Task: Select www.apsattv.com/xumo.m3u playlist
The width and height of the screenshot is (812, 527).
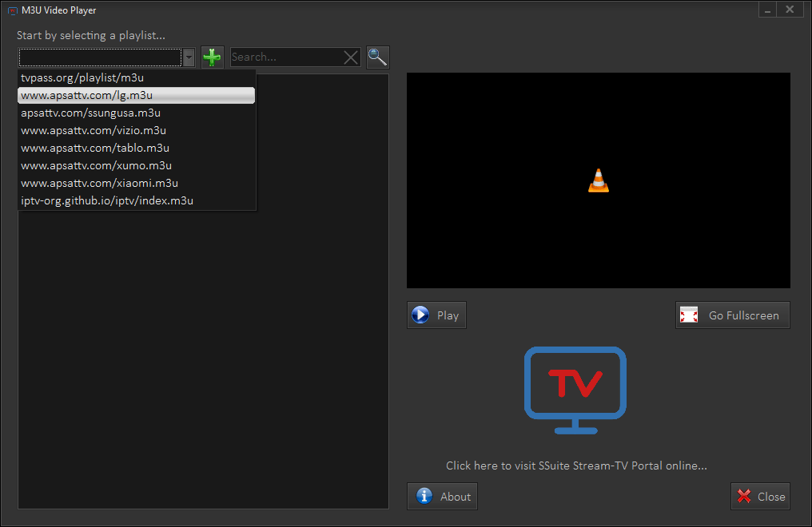Action: tap(96, 165)
